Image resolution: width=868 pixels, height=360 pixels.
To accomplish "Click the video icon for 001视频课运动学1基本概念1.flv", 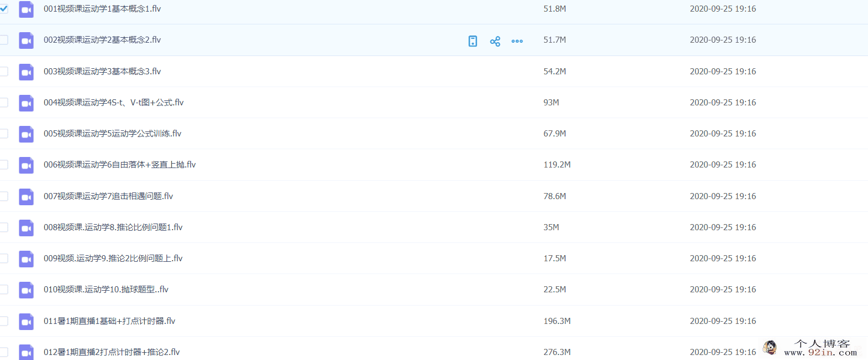I will pyautogui.click(x=26, y=9).
